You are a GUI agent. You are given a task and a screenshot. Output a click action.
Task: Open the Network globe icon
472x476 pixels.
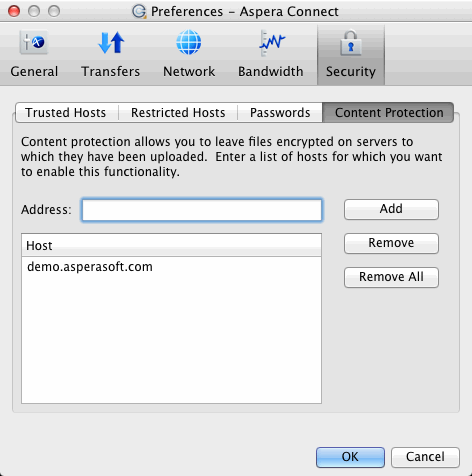click(189, 42)
